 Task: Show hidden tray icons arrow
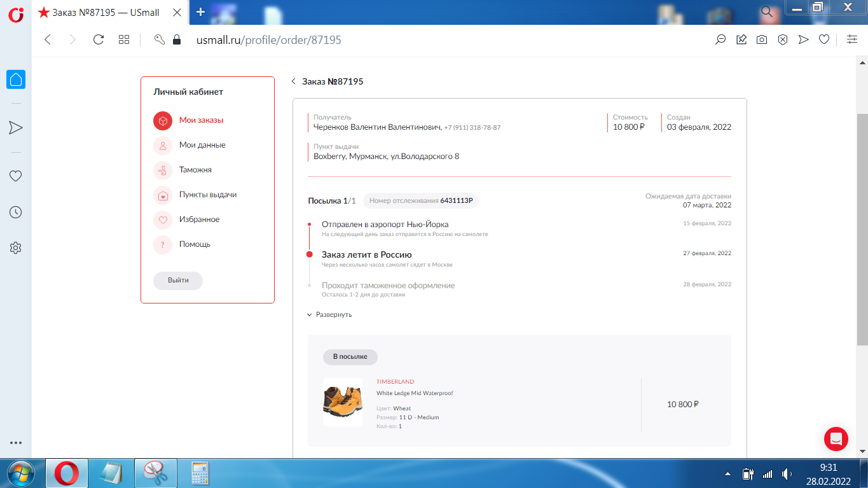[727, 474]
